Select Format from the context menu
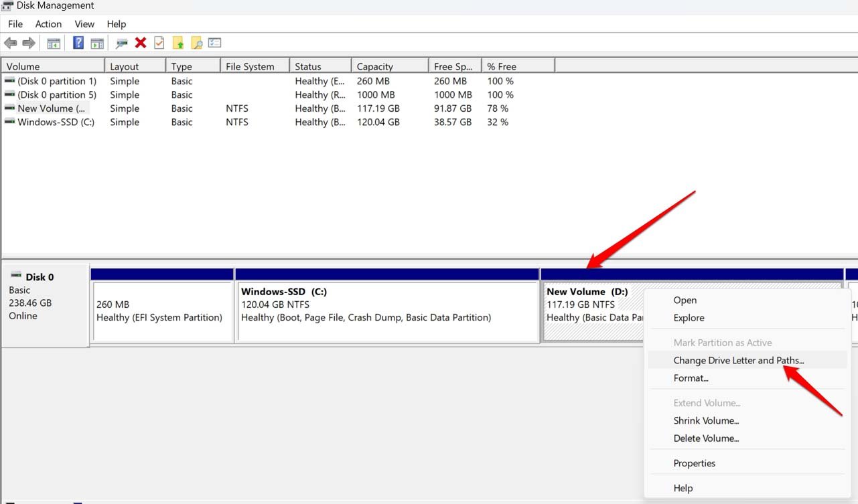Viewport: 858px width, 504px height. coord(691,378)
